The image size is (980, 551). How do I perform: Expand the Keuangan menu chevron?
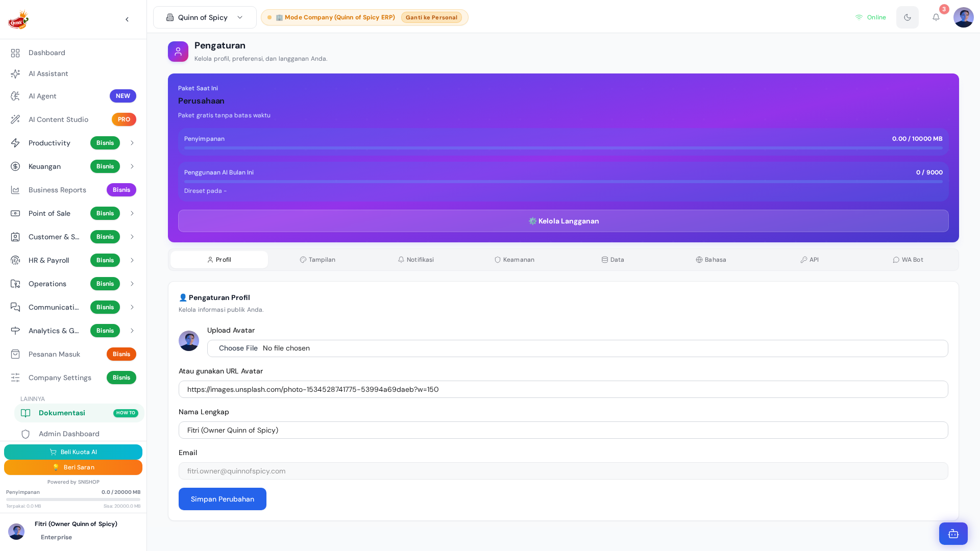pos(132,166)
